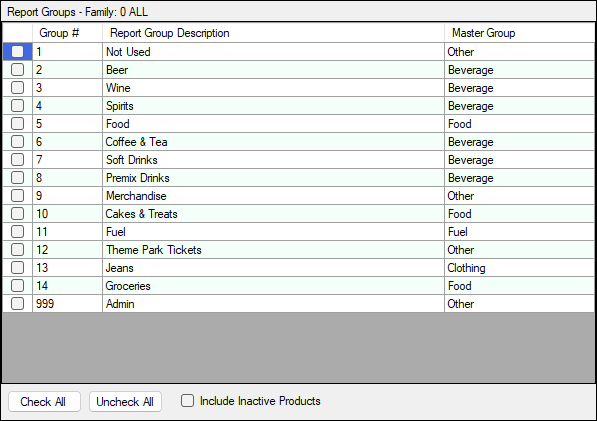Click group number 14 cell

(x=67, y=285)
